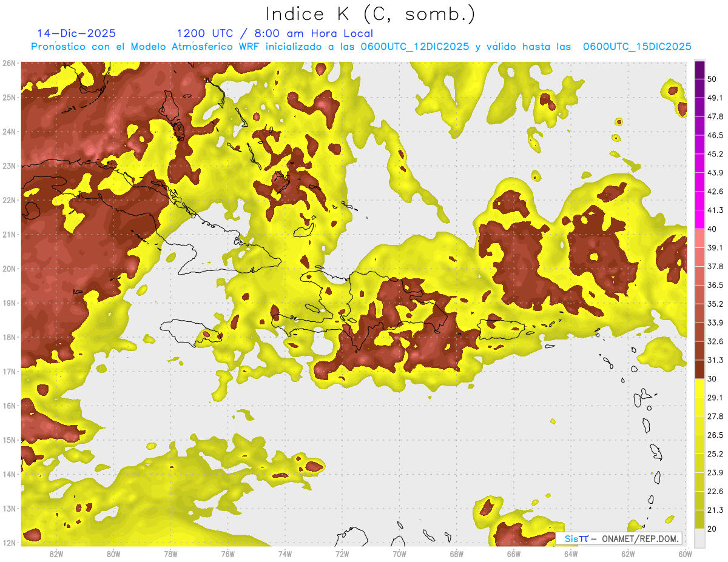Click the valid-until time 0600UTC_15DIC2025
The width and height of the screenshot is (728, 562).
point(637,47)
